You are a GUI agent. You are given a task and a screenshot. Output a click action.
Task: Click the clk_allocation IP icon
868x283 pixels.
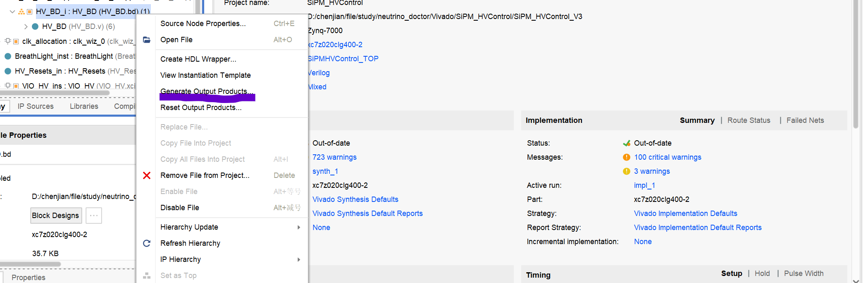click(x=8, y=41)
